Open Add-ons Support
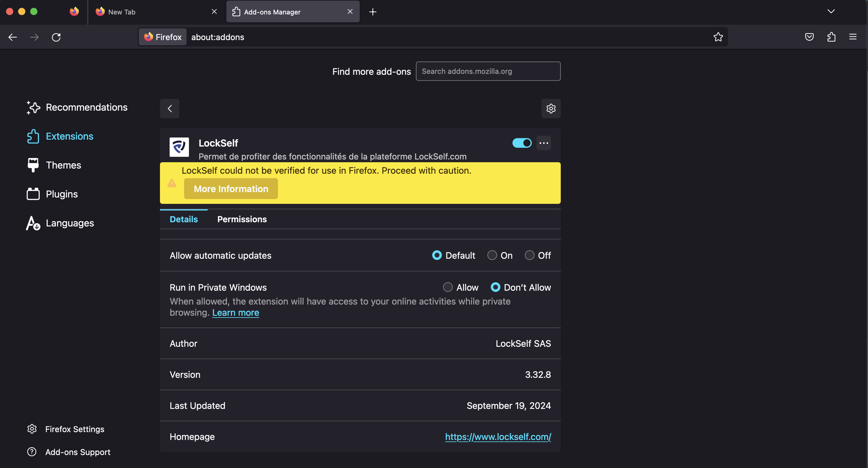This screenshot has height=468, width=868. (69, 452)
